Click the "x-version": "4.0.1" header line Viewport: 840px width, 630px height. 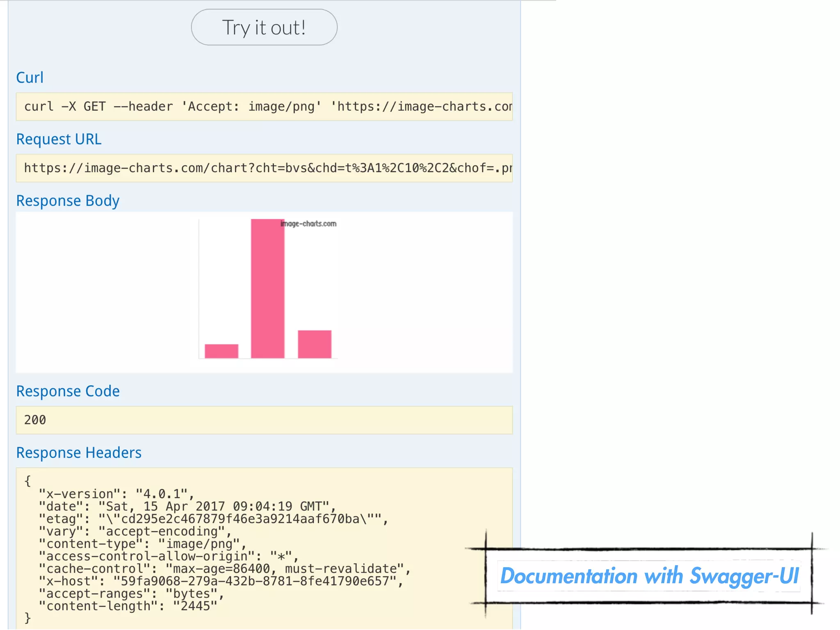click(x=116, y=494)
